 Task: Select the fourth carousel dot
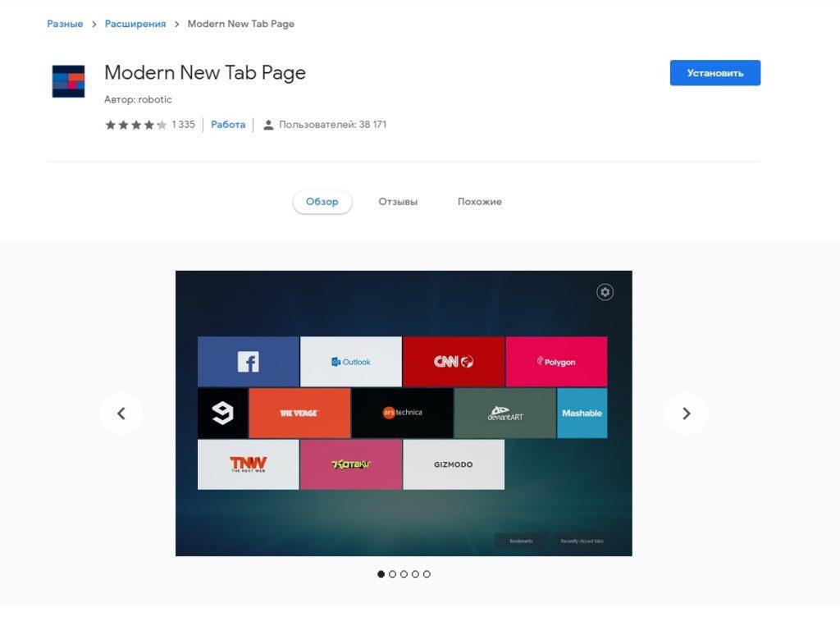point(415,574)
